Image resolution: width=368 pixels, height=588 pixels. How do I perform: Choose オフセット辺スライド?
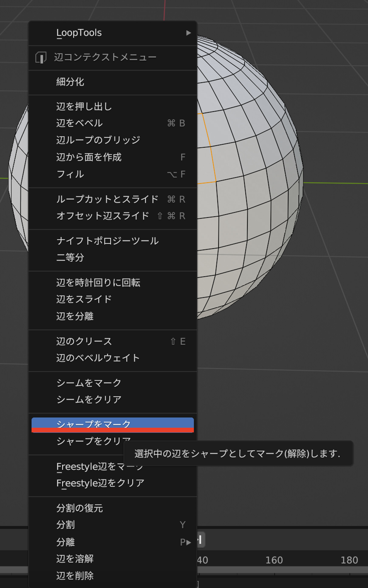coord(112,216)
